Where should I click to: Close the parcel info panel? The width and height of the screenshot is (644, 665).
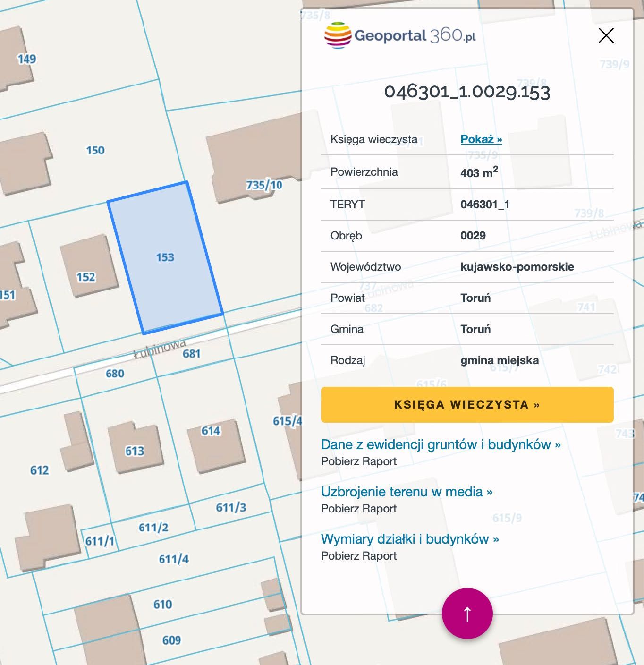pos(606,35)
